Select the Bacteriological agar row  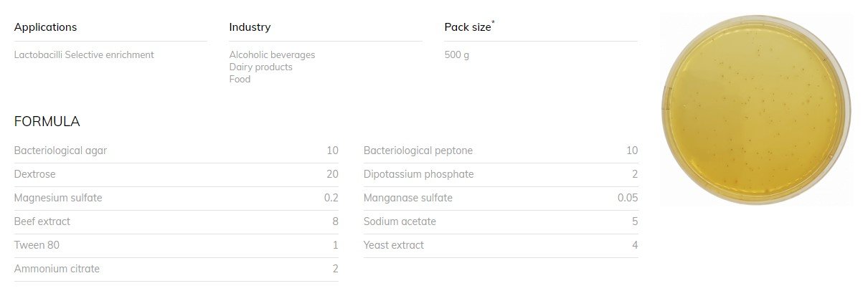176,151
